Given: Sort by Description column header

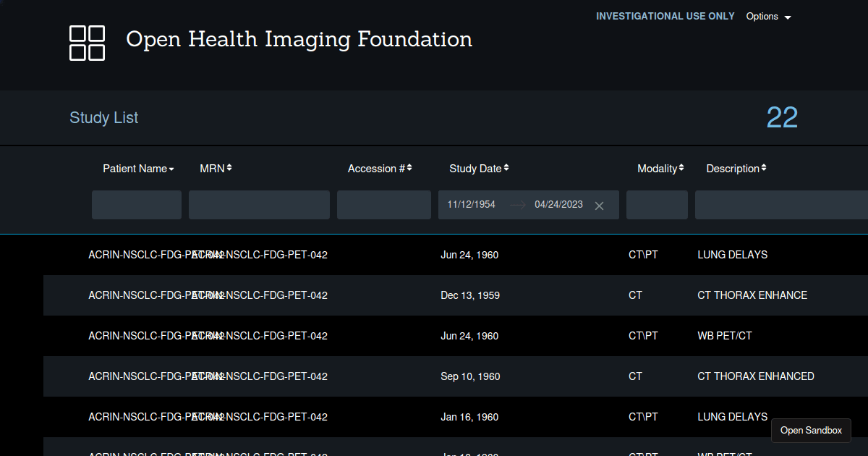Looking at the screenshot, I should [x=735, y=169].
